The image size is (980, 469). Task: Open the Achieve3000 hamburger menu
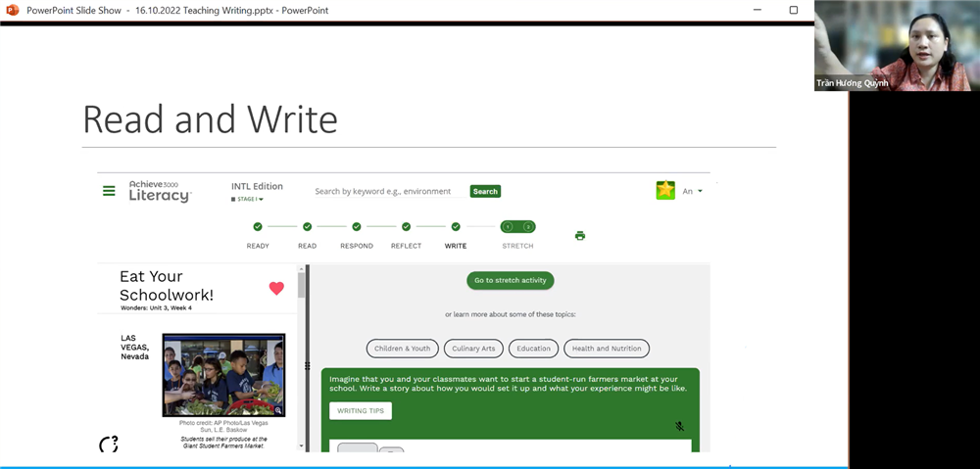[x=109, y=191]
